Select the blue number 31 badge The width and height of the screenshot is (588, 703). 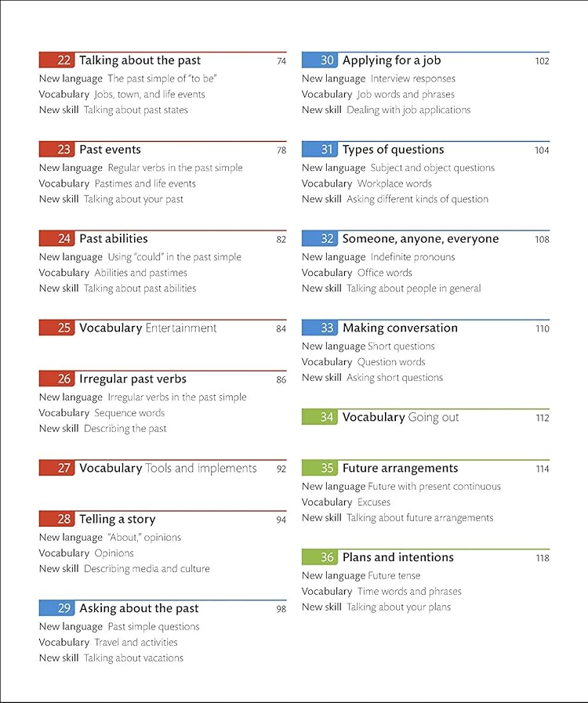(319, 150)
